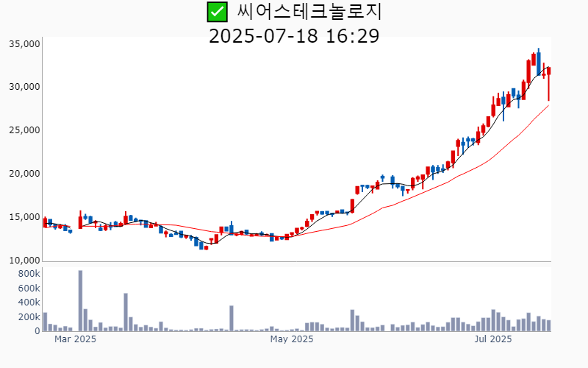Click the last red candlestick with long lower wick
The height and width of the screenshot is (368, 588).
pyautogui.click(x=548, y=84)
